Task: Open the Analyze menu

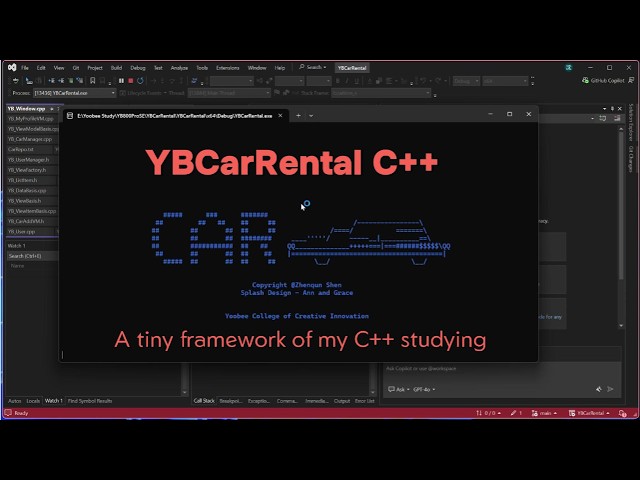Action: point(179,68)
